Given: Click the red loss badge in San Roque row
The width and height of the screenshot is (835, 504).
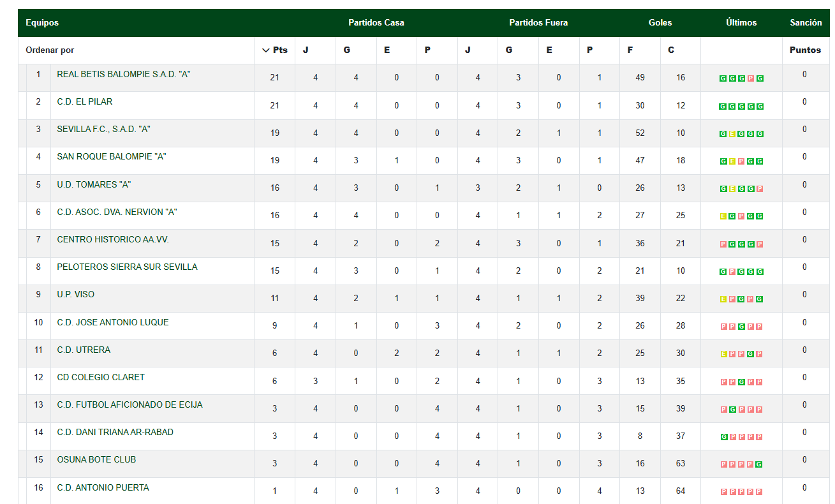Looking at the screenshot, I should tap(741, 161).
